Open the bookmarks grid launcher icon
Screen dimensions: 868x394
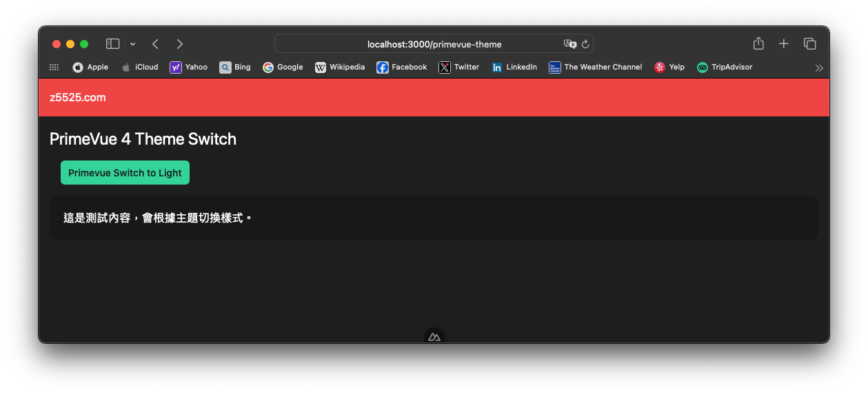[54, 68]
